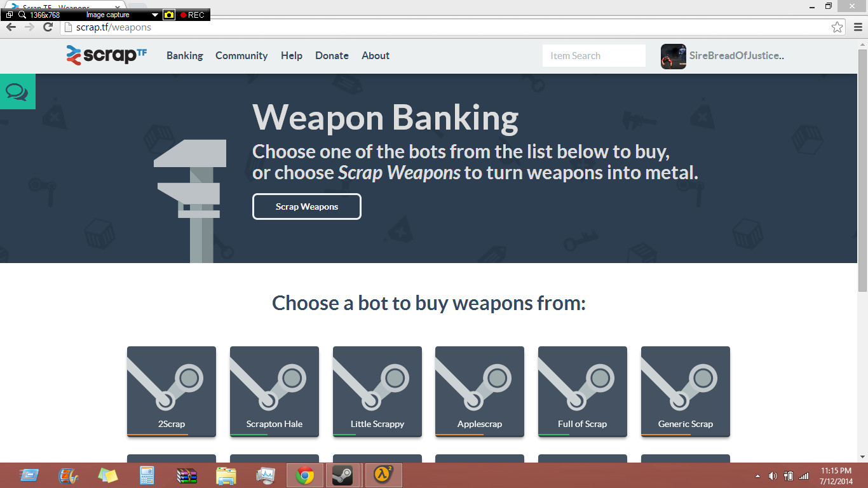Pick the Little Scrappy bot
Screen dimensions: 868x488
pos(377,391)
